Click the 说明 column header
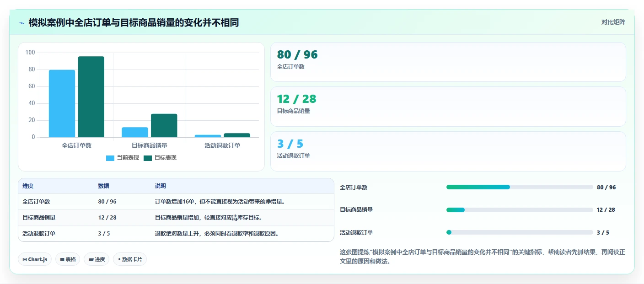Screen dimensions: 644x284 click(161, 186)
